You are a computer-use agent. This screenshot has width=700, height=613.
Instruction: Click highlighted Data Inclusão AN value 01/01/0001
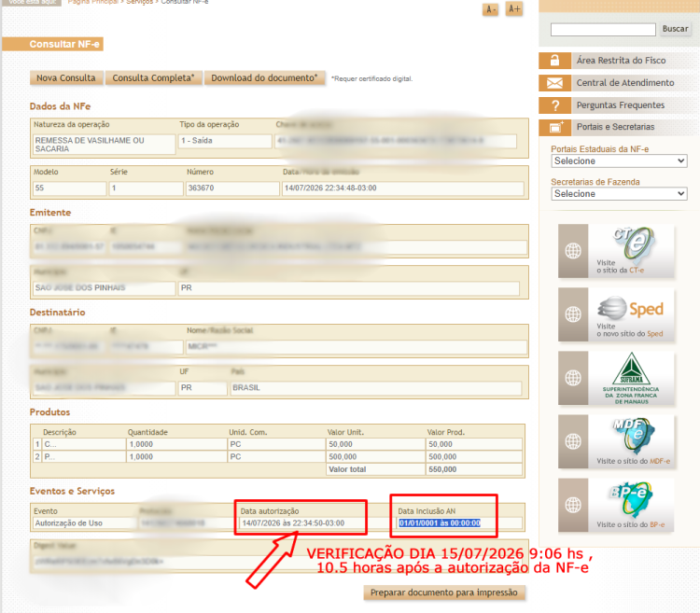pos(440,523)
